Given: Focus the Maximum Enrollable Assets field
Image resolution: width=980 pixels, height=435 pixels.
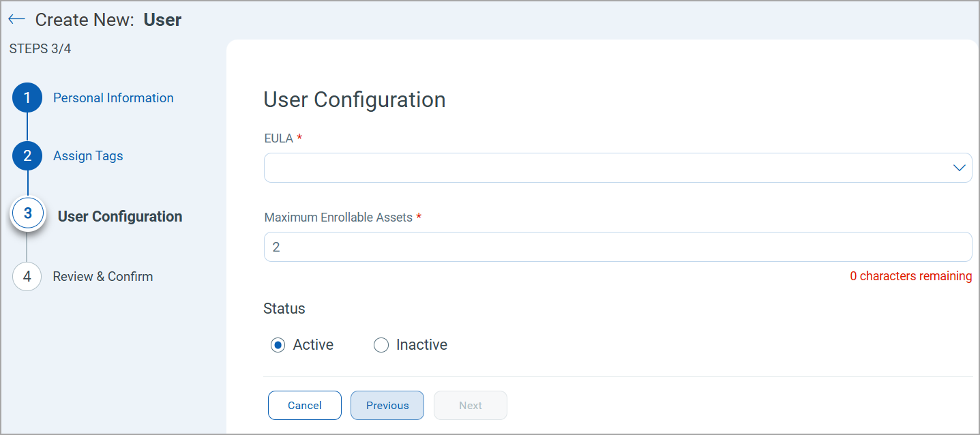Looking at the screenshot, I should coord(618,247).
